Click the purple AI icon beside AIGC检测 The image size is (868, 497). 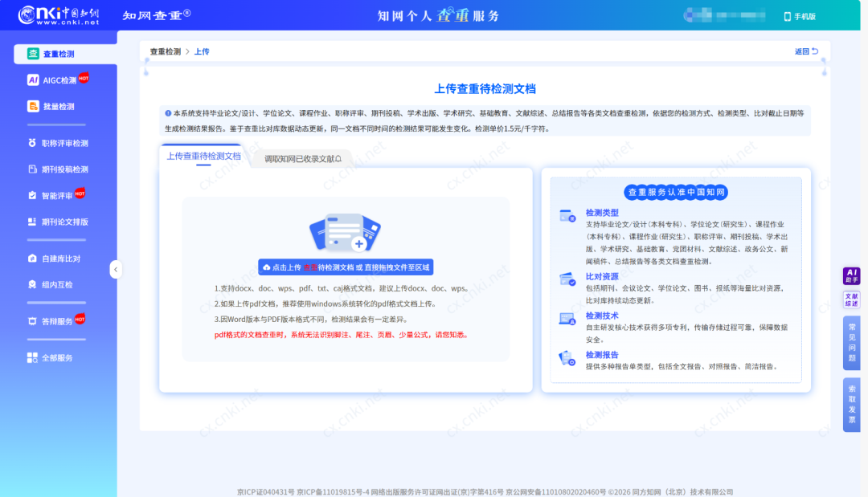(x=33, y=80)
